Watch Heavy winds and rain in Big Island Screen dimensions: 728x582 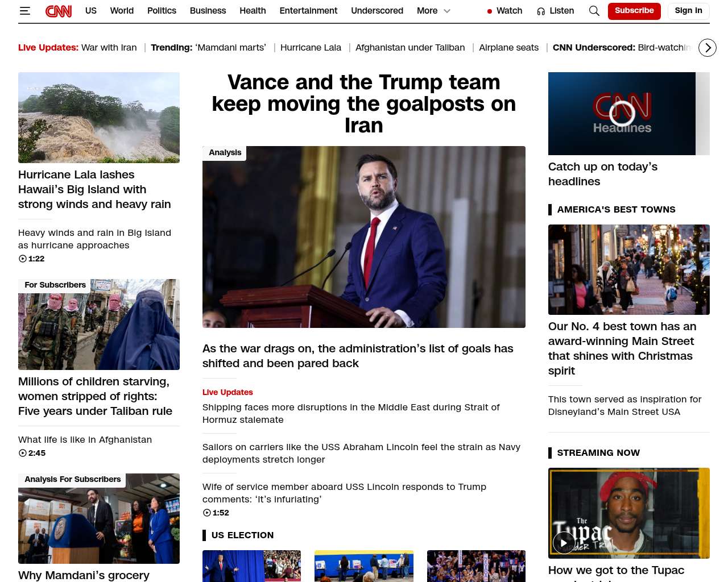click(94, 239)
